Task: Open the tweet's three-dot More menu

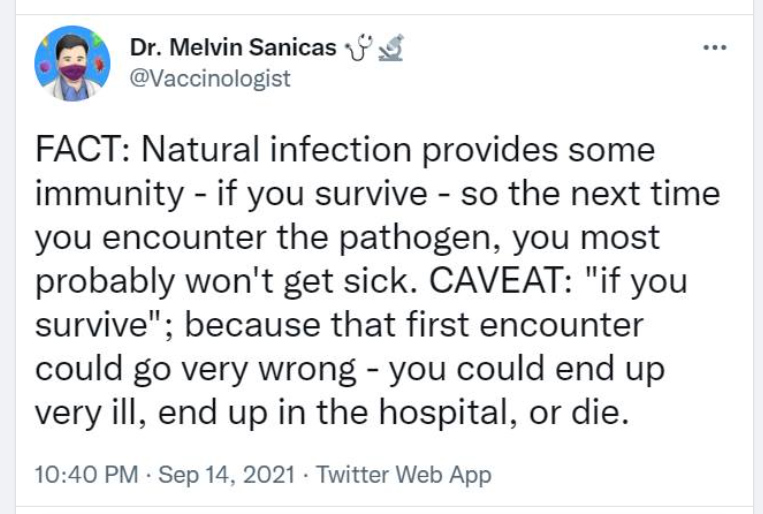Action: (712, 48)
